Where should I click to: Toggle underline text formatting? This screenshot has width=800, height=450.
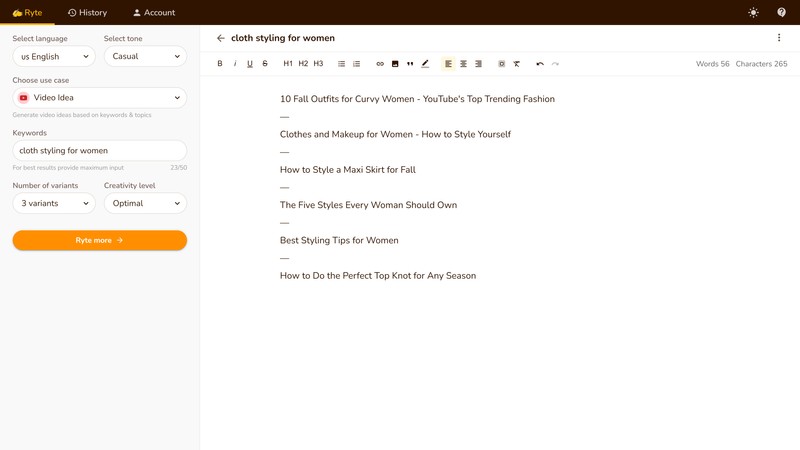(x=250, y=64)
